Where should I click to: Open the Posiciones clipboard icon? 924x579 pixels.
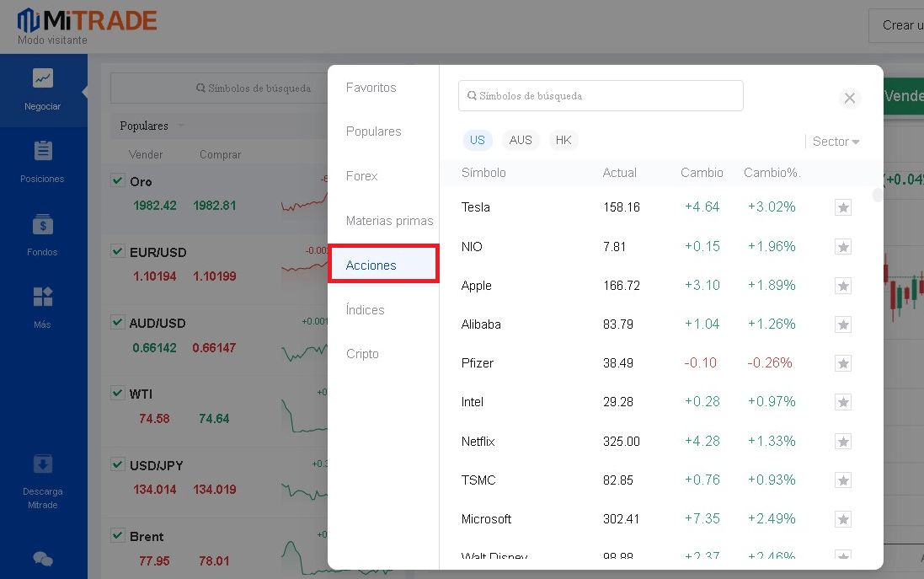tap(42, 150)
